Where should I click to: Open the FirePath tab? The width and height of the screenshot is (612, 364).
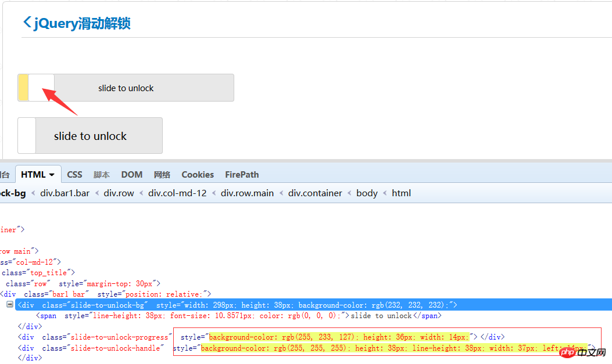[242, 175]
